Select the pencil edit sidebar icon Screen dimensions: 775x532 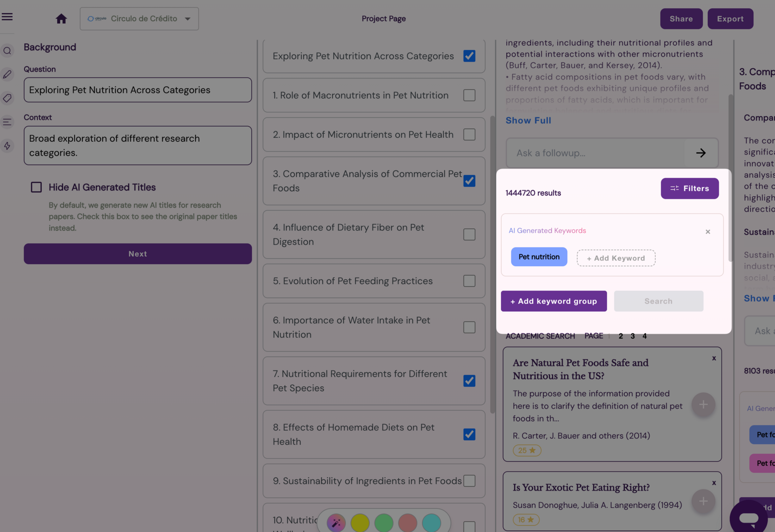(7, 75)
